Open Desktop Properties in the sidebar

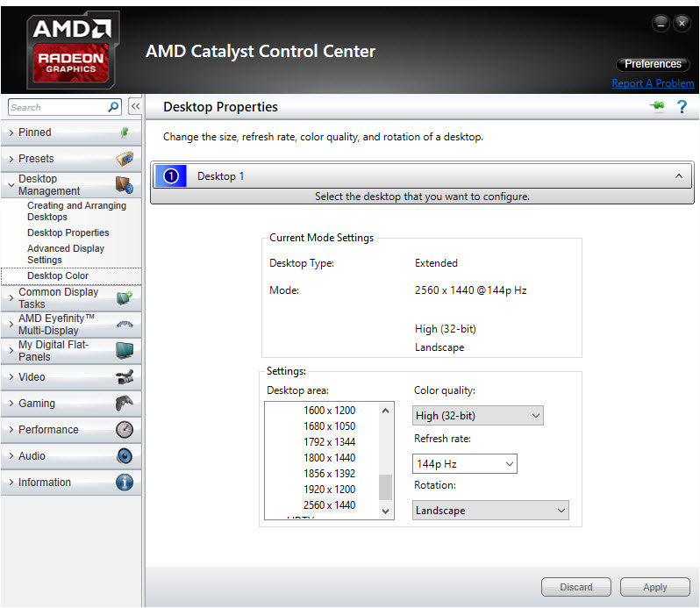[x=68, y=232]
